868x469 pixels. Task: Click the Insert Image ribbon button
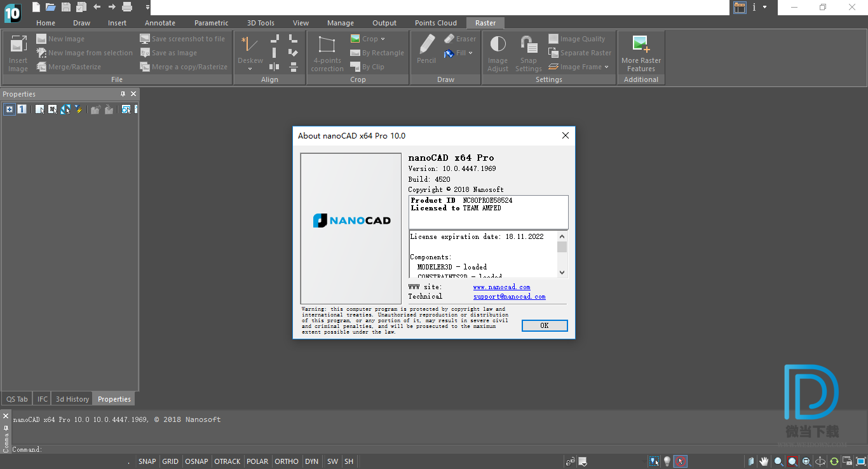click(18, 53)
